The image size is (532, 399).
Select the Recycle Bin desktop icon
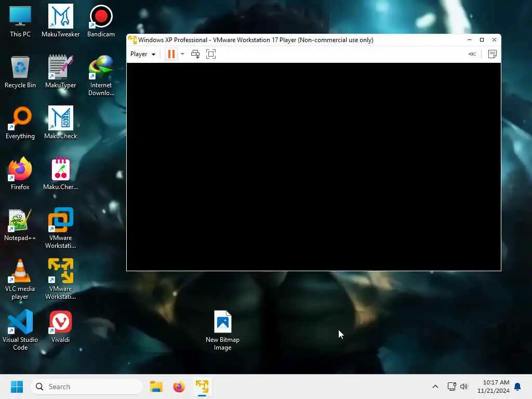click(20, 72)
